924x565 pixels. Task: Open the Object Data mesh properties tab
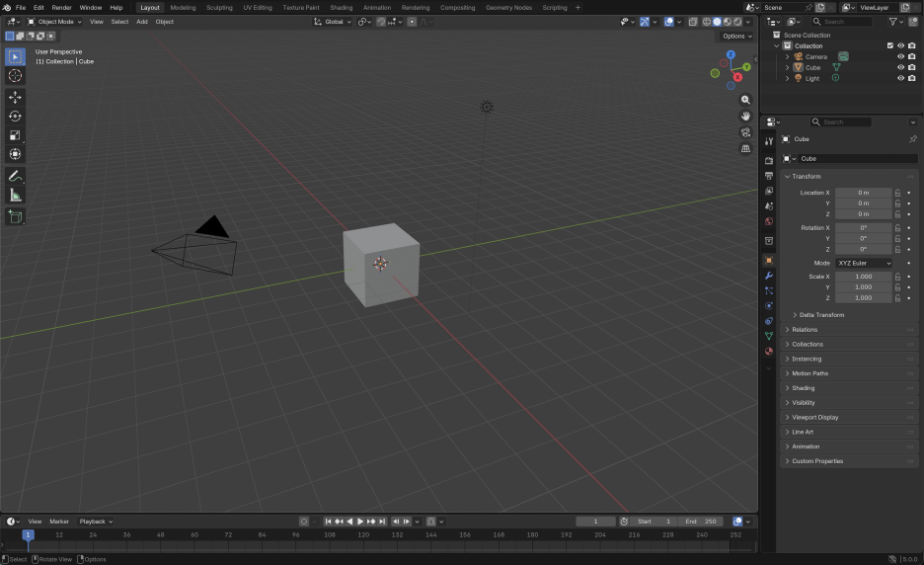tap(768, 336)
